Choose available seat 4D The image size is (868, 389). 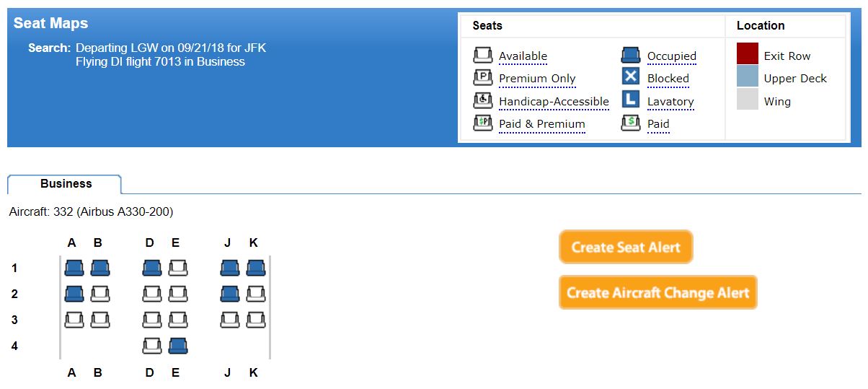pos(152,346)
